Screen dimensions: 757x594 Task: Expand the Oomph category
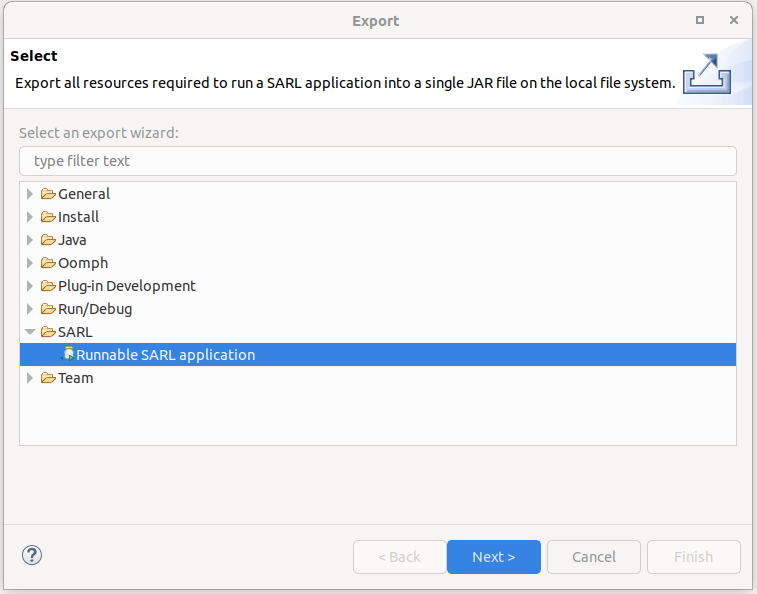30,263
